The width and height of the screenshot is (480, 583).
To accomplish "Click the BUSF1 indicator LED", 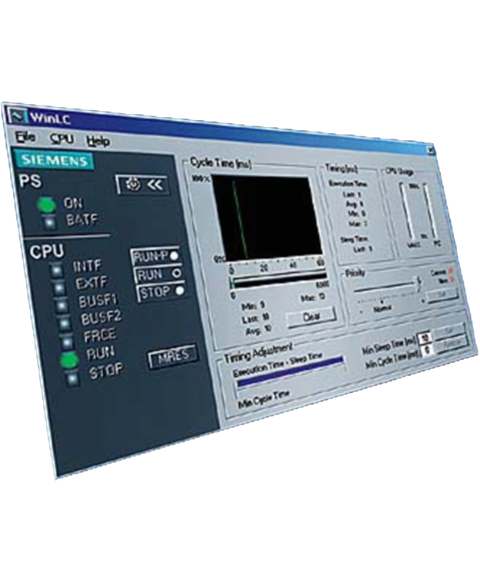I will [62, 305].
